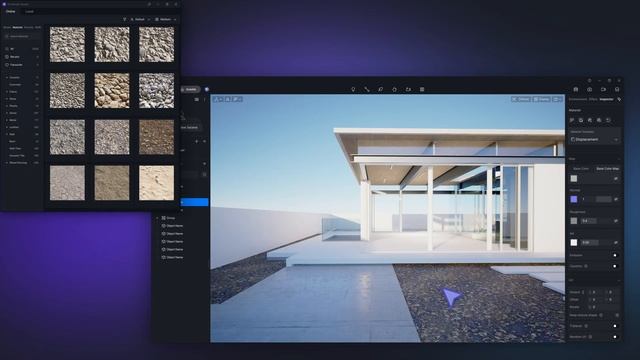Open the video camera render icon
This screenshot has height=360, width=640.
(603, 89)
